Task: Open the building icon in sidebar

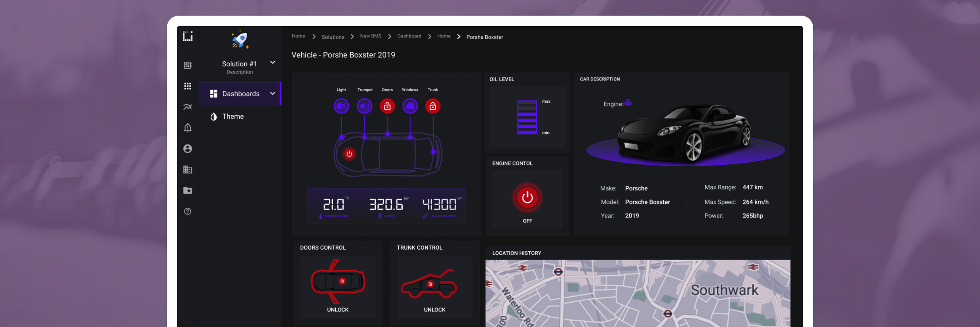Action: click(188, 170)
